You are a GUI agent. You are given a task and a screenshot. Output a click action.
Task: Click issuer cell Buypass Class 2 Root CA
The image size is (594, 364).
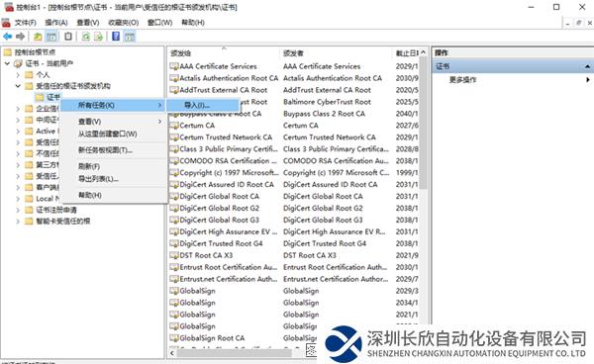tap(324, 114)
